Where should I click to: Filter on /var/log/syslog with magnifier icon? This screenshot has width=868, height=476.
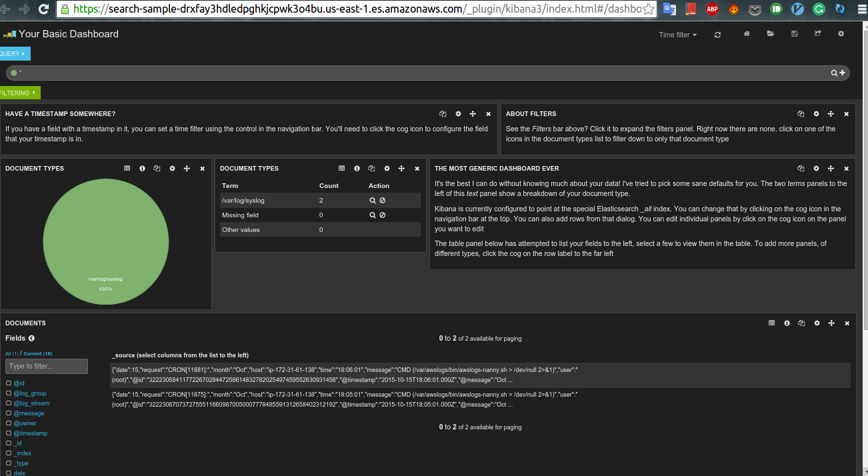coord(373,200)
